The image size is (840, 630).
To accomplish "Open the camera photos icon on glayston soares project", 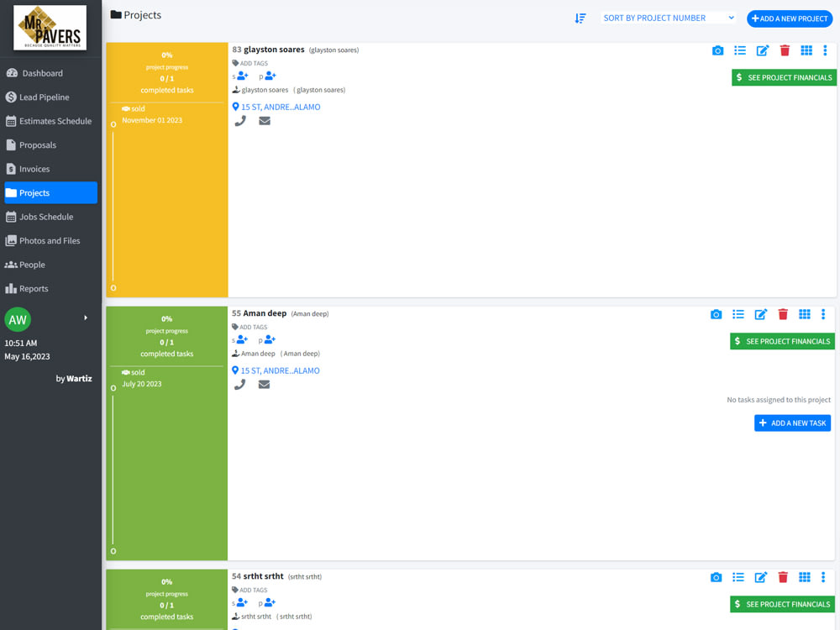I will (x=717, y=50).
